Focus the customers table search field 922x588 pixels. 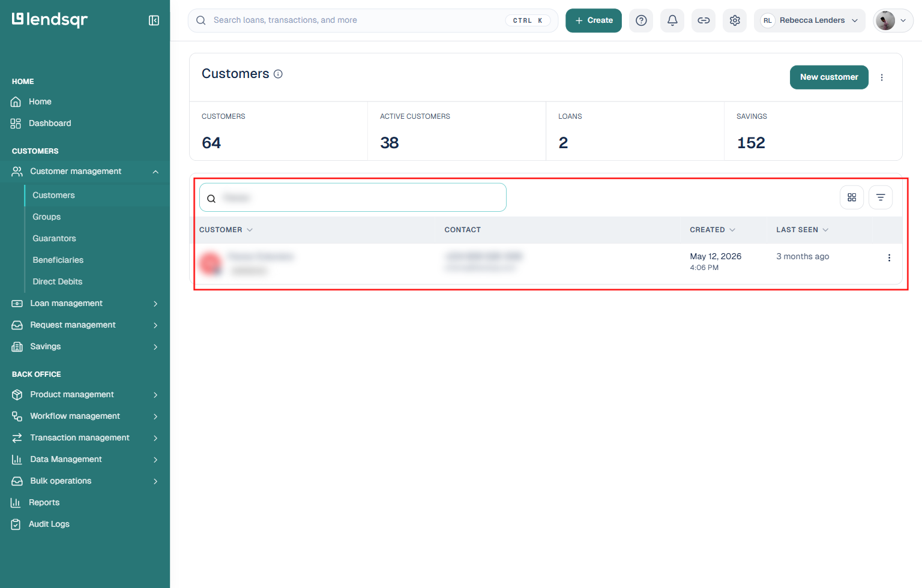(353, 197)
